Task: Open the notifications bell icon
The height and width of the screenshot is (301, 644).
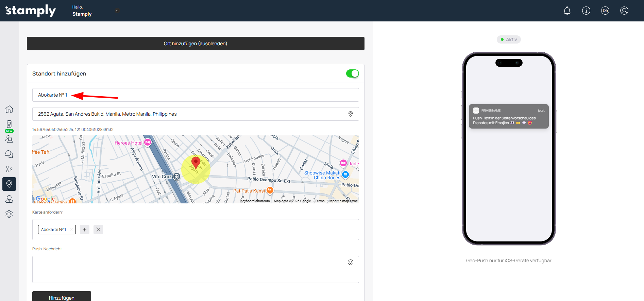Action: (x=567, y=11)
